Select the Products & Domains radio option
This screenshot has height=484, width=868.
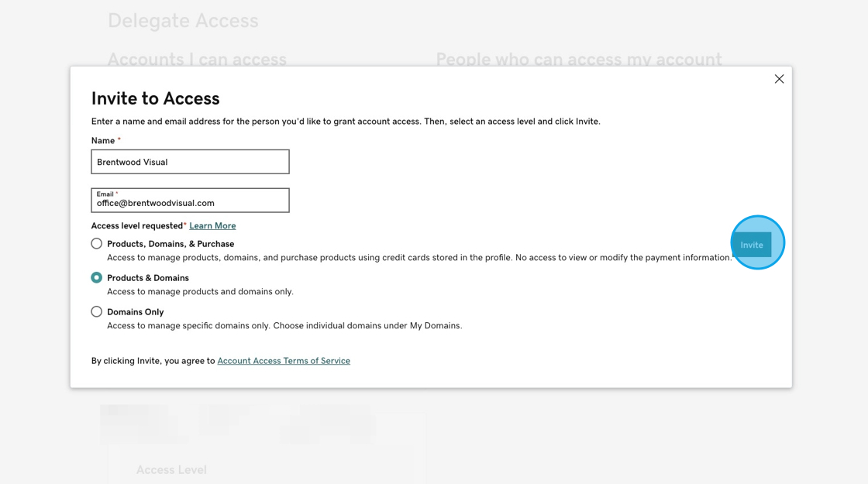pos(96,278)
